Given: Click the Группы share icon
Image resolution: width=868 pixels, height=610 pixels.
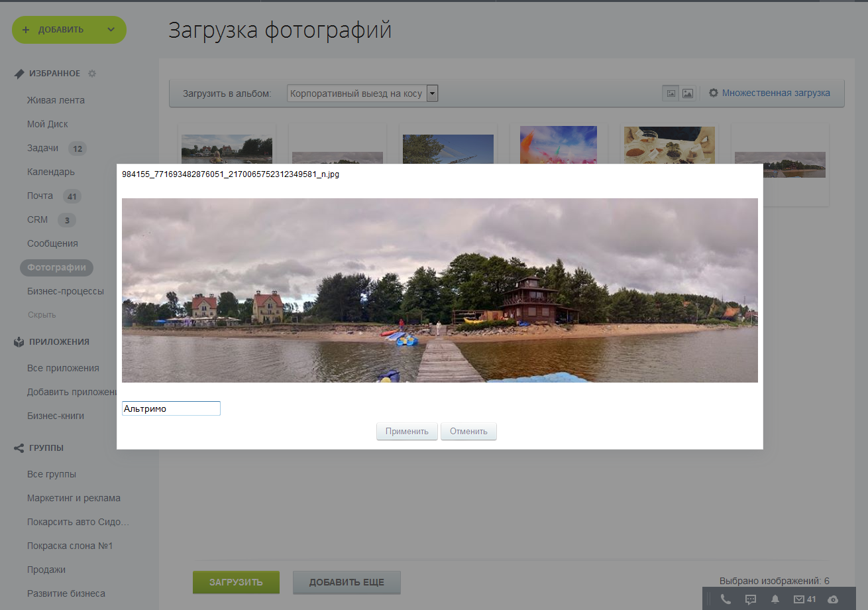Looking at the screenshot, I should coord(19,448).
